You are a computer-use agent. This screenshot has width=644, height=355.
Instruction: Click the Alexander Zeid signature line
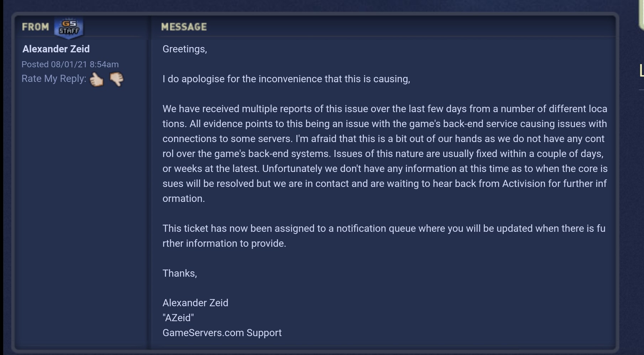[x=195, y=303]
